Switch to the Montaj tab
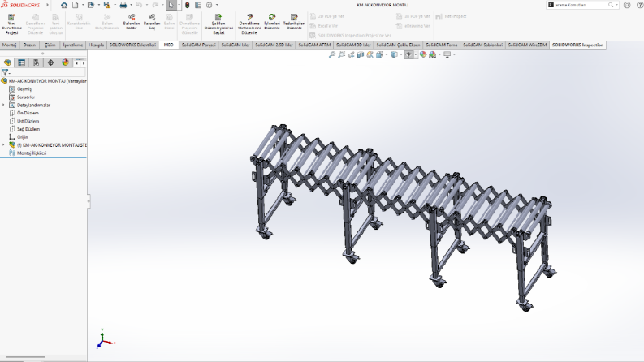 point(10,45)
